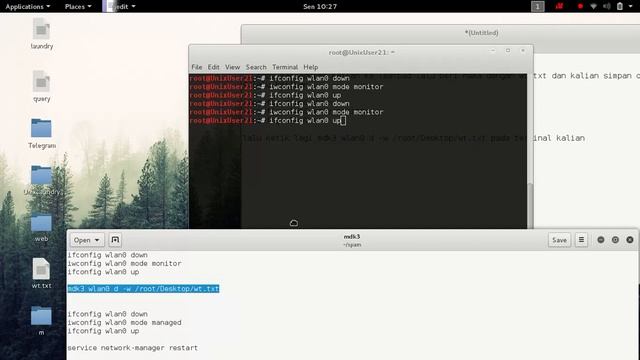Open the terminal Edit menu
The height and width of the screenshot is (360, 640).
coord(213,67)
